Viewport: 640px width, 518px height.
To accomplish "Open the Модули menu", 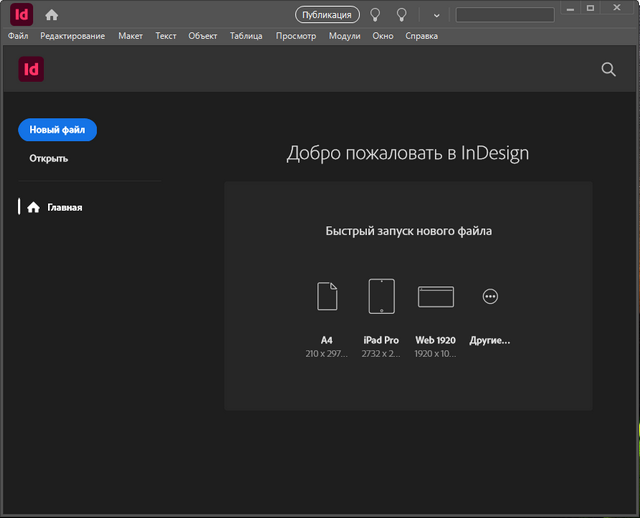I will (x=344, y=36).
